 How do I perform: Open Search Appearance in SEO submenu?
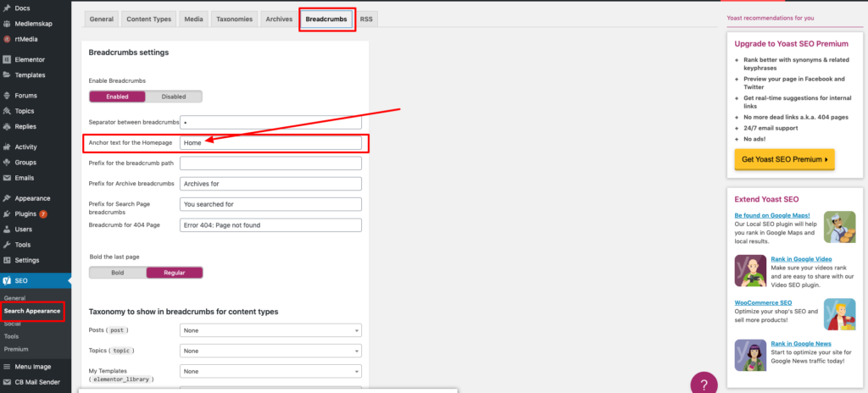coord(32,311)
